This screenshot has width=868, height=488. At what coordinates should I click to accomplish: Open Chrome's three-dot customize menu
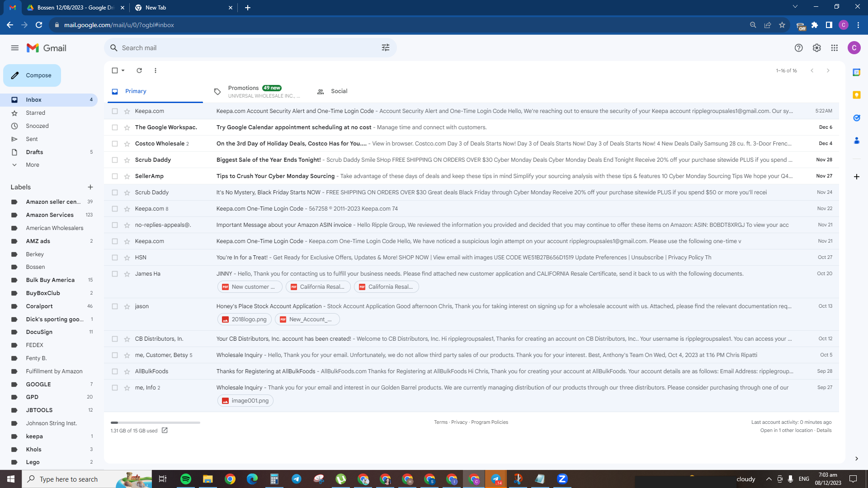click(858, 25)
